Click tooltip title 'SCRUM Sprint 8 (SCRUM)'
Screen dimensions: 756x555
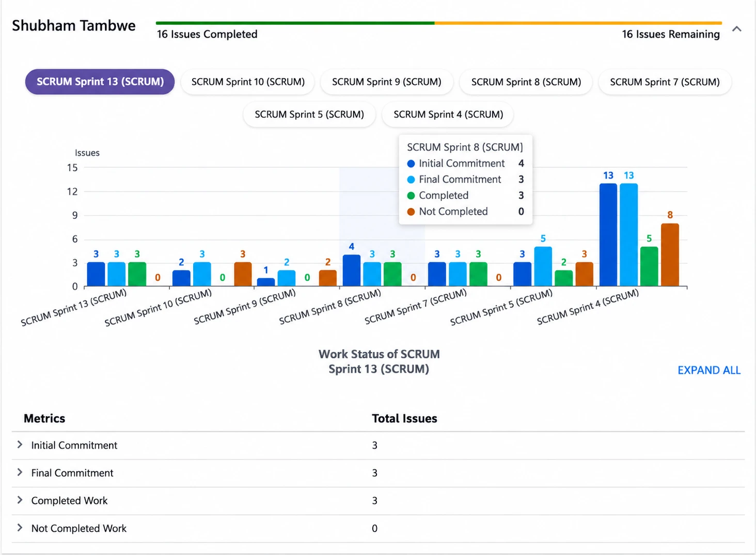[x=465, y=147]
